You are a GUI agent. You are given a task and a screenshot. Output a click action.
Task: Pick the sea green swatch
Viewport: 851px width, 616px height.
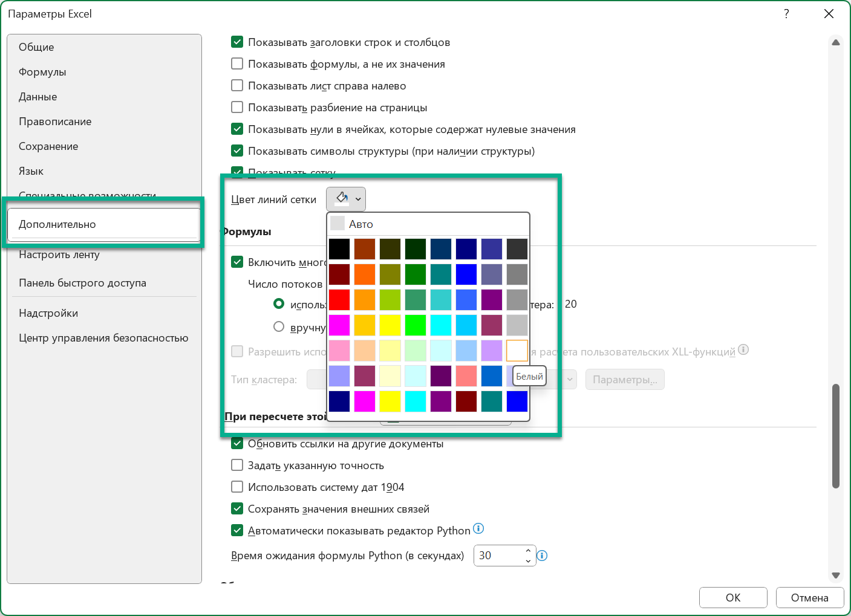[416, 300]
